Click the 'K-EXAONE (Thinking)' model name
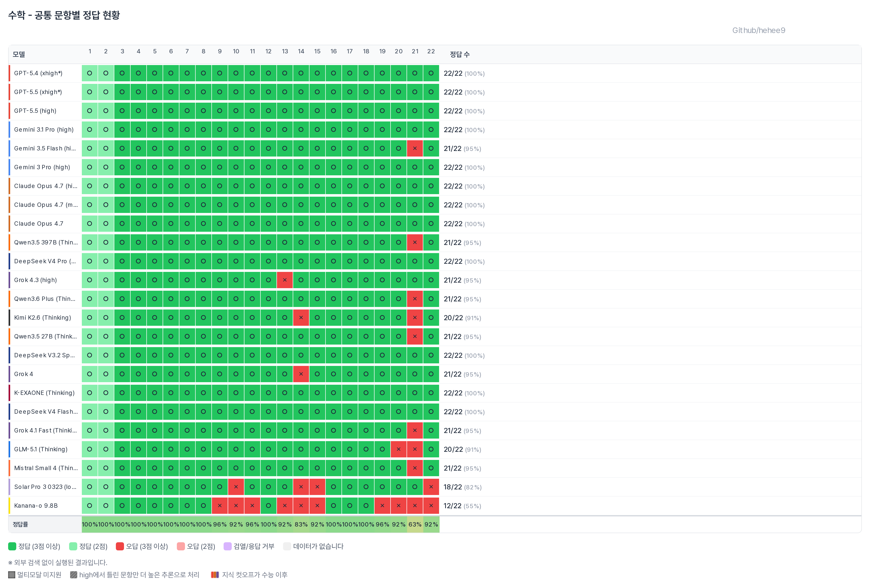The width and height of the screenshot is (870, 588). pyautogui.click(x=44, y=393)
